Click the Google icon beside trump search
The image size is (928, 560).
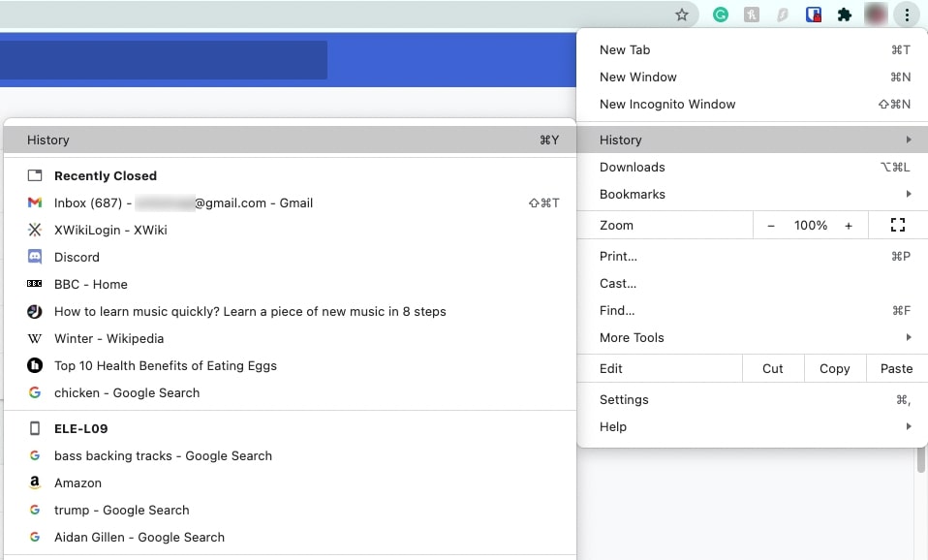(35, 510)
